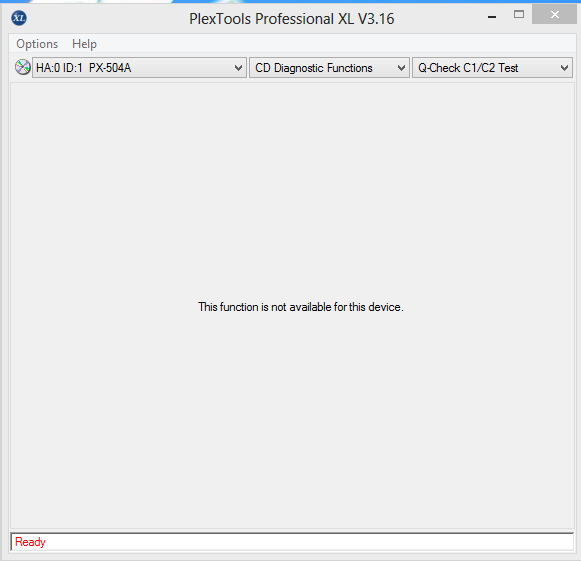Click the Ready status bar text

30,542
